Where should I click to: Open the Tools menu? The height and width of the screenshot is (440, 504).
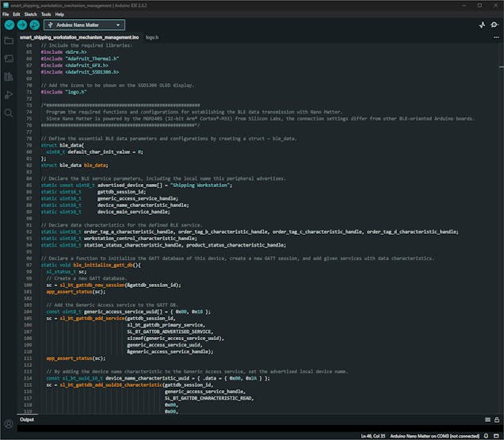(x=46, y=14)
